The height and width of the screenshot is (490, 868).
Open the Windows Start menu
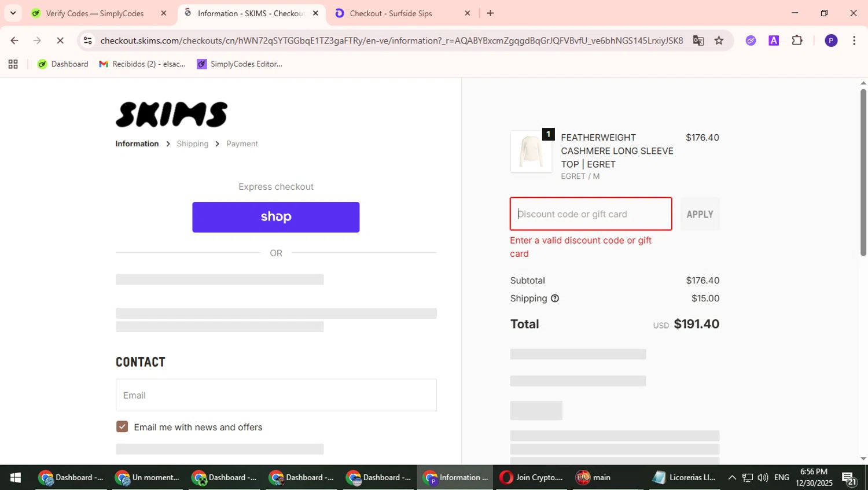tap(16, 478)
